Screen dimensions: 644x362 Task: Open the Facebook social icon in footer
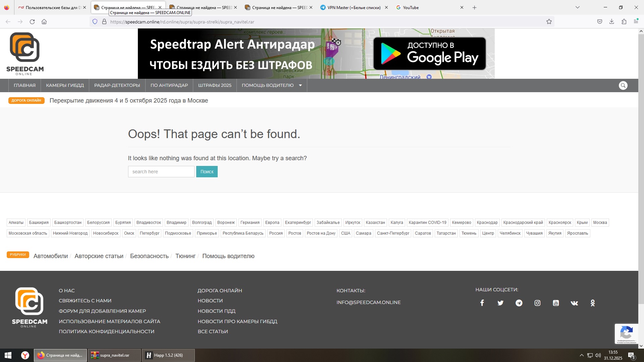(482, 303)
